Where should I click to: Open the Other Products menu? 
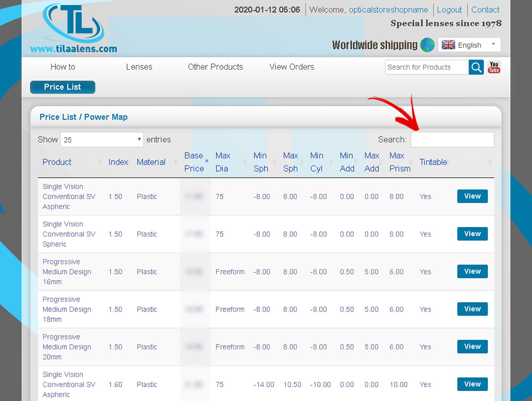click(x=215, y=67)
